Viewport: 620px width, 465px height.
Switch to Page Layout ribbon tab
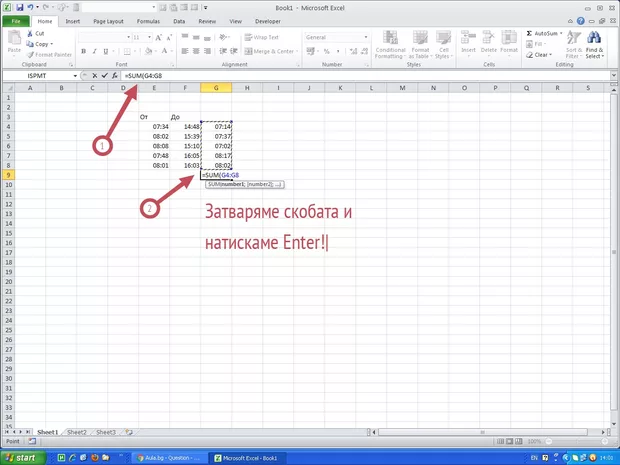(x=108, y=21)
